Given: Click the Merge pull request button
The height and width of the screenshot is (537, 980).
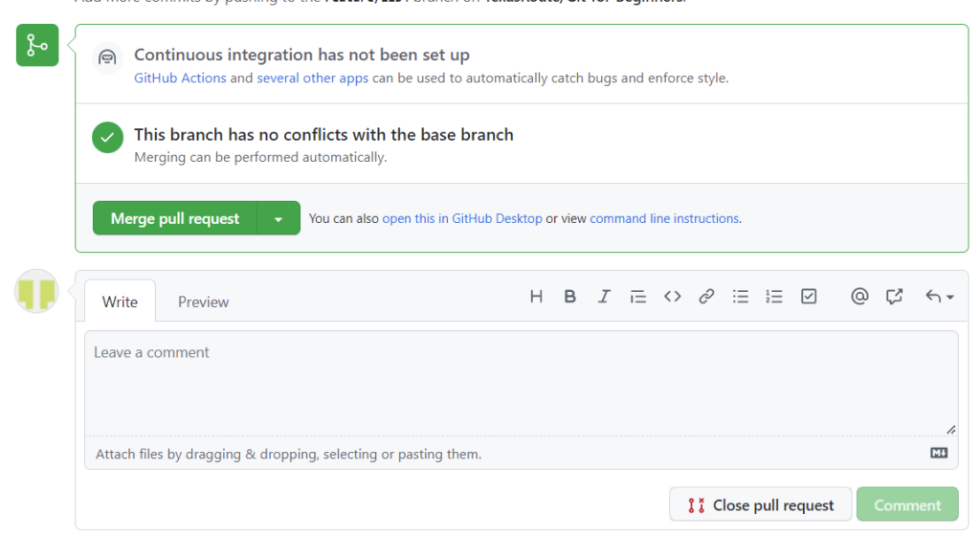Looking at the screenshot, I should coord(175,218).
